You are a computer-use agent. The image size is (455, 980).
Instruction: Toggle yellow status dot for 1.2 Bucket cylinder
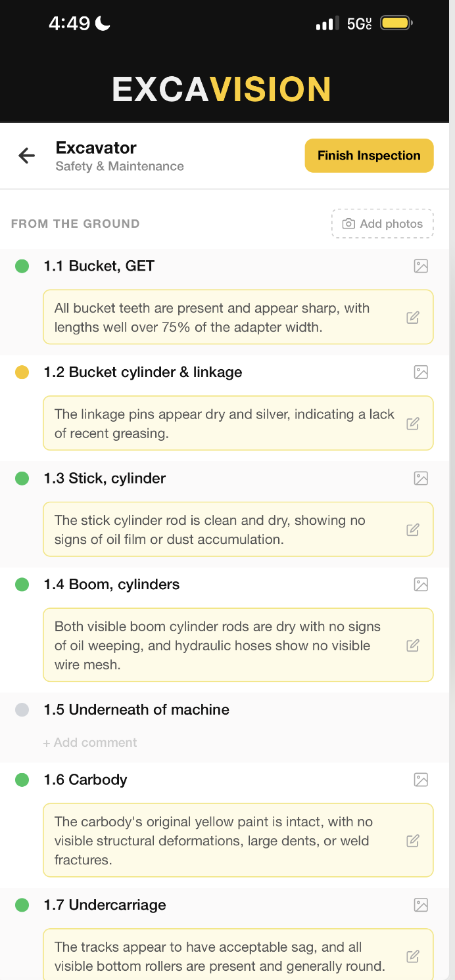[22, 372]
